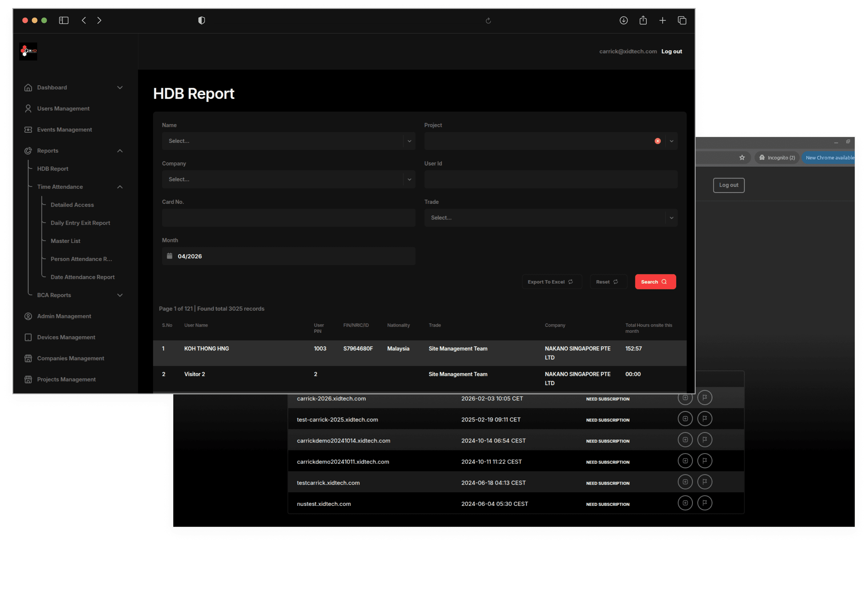
Task: Focus the User Id input field
Action: (551, 179)
